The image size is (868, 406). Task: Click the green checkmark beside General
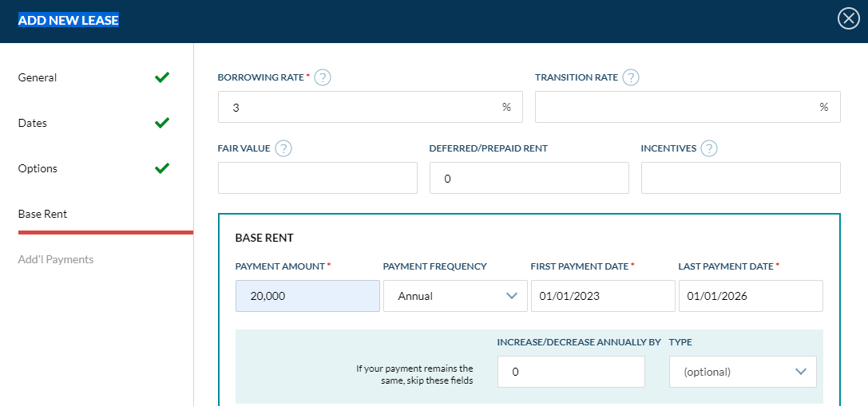click(162, 77)
